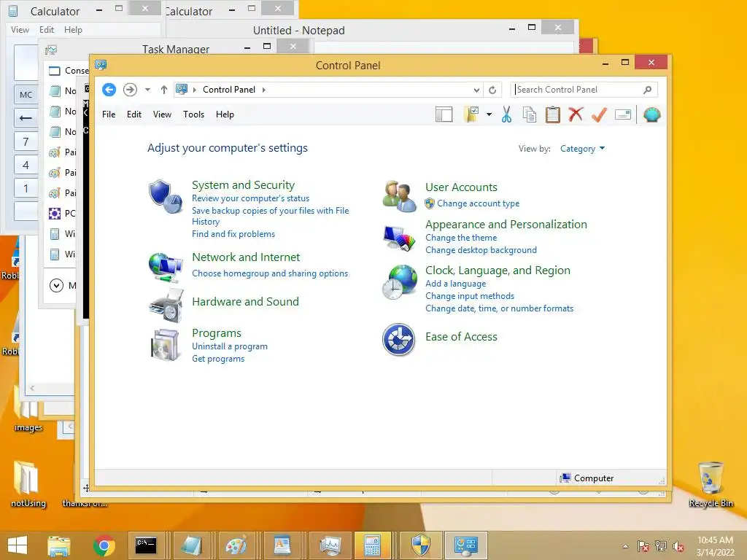Click Find and fix problems
Image resolution: width=747 pixels, height=560 pixels.
(x=233, y=234)
